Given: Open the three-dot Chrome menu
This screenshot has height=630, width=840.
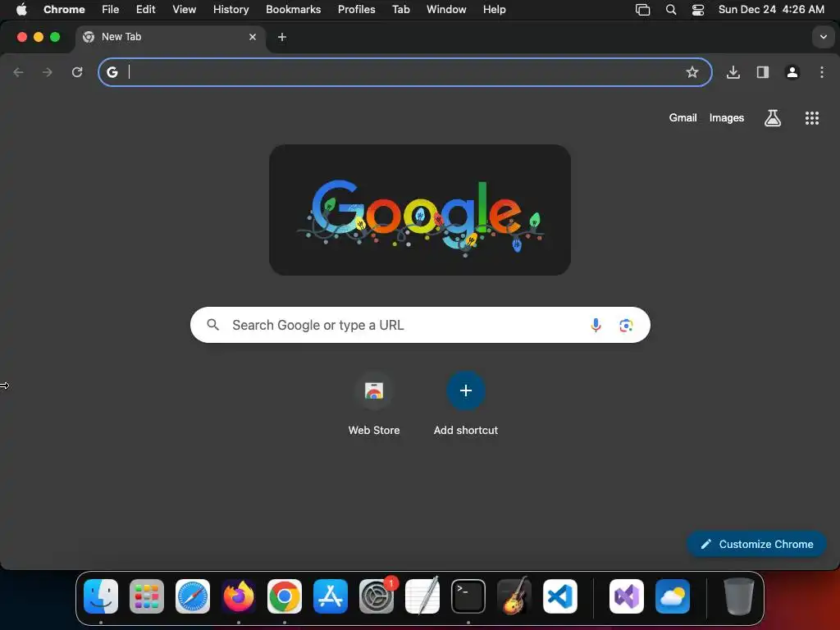Looking at the screenshot, I should (x=822, y=72).
